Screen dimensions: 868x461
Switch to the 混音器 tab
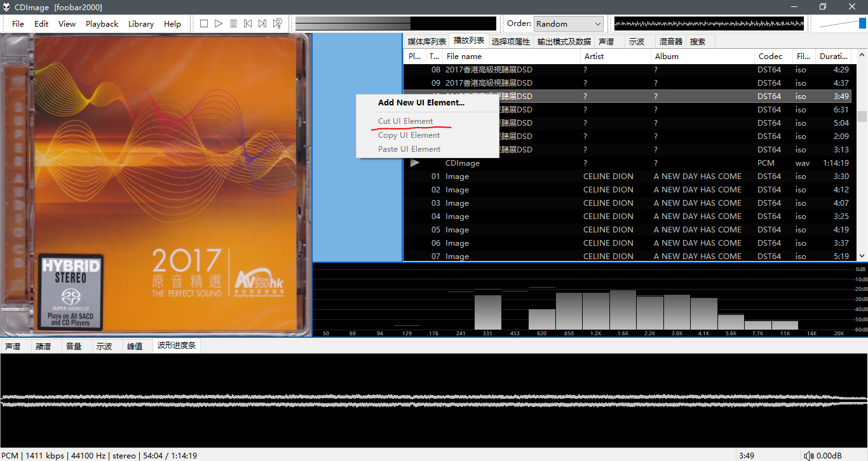670,41
